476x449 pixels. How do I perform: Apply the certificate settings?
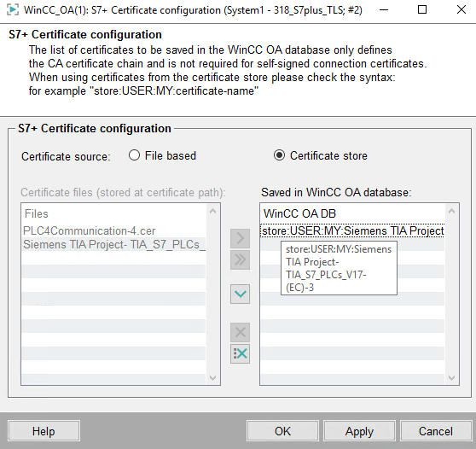click(359, 431)
